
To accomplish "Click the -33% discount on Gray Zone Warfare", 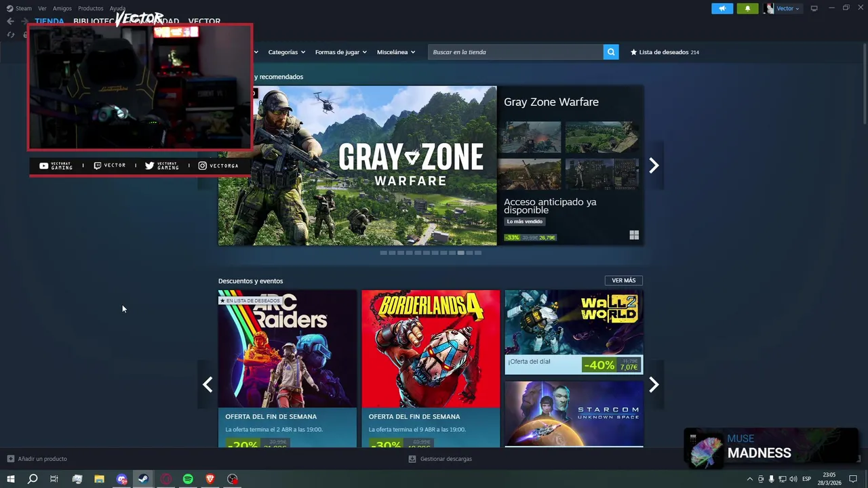I will (x=512, y=238).
